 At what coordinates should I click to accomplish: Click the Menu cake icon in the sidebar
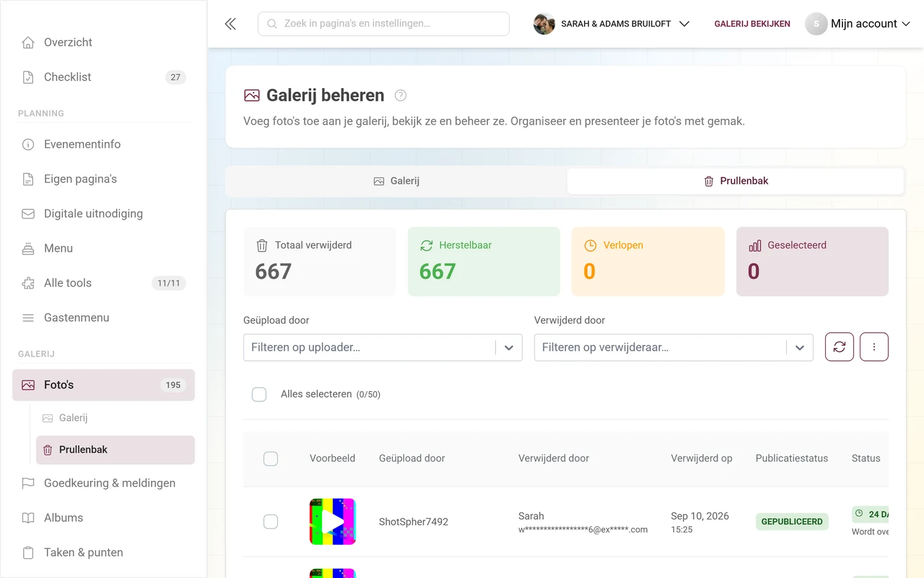28,249
